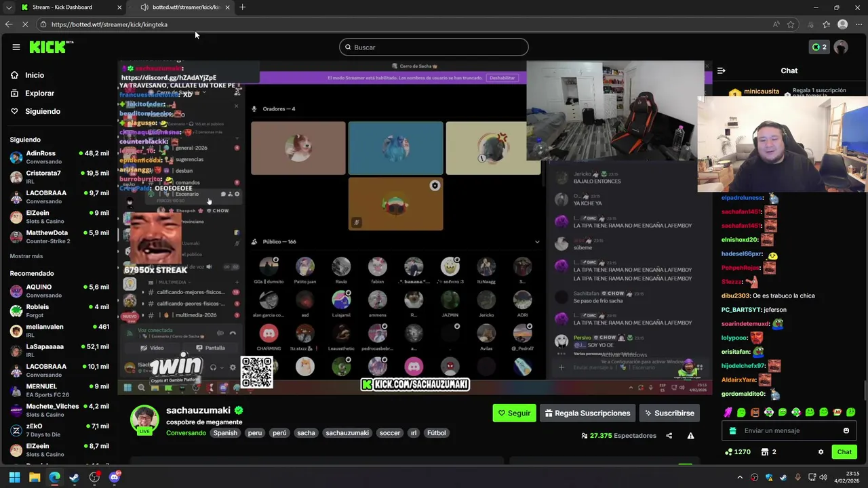The height and width of the screenshot is (488, 868).
Task: Click the Siguiendo heart icon in the sidebar
Action: pyautogui.click(x=14, y=111)
